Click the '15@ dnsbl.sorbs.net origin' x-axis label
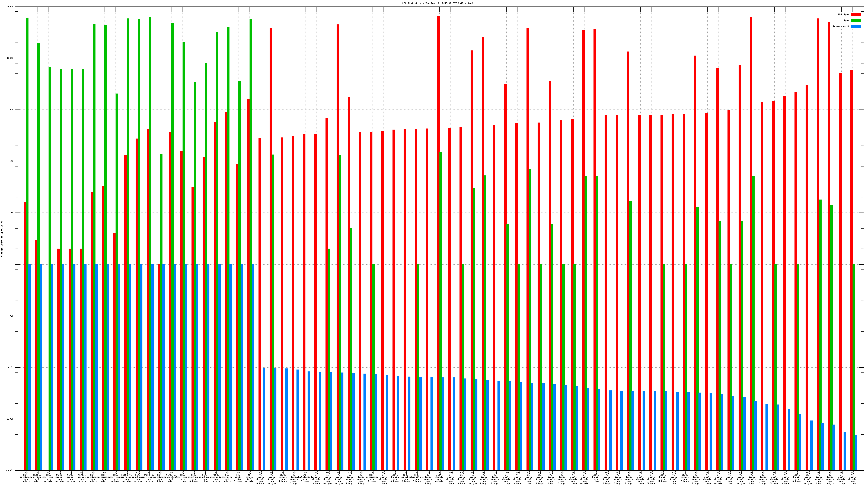 [37, 477]
